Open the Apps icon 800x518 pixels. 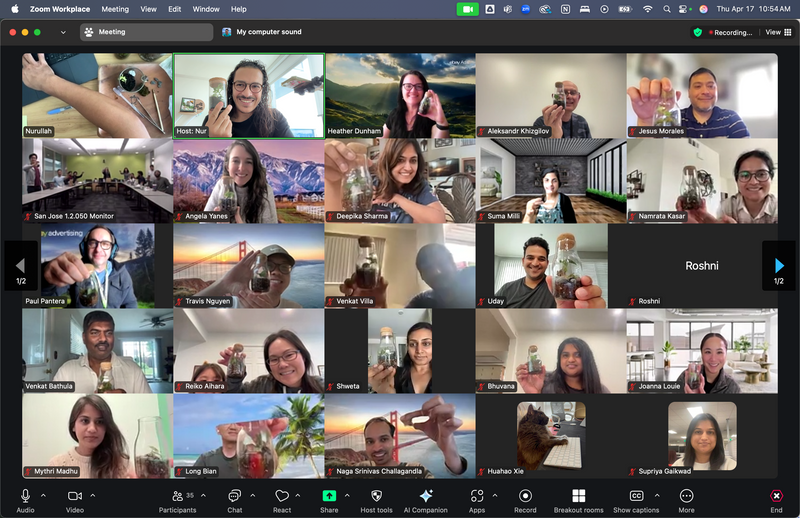[x=477, y=496]
